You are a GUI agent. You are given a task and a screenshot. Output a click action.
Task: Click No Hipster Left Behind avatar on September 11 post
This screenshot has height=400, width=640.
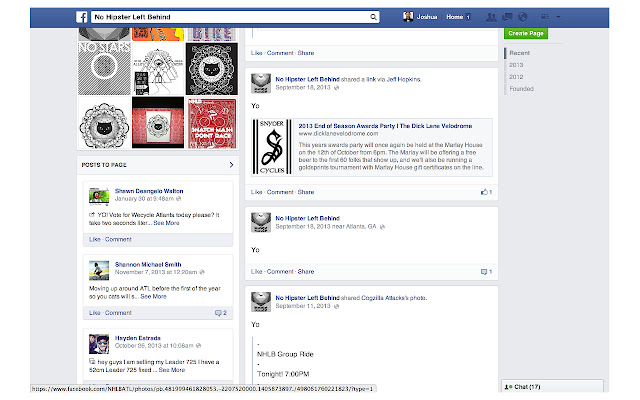click(261, 302)
